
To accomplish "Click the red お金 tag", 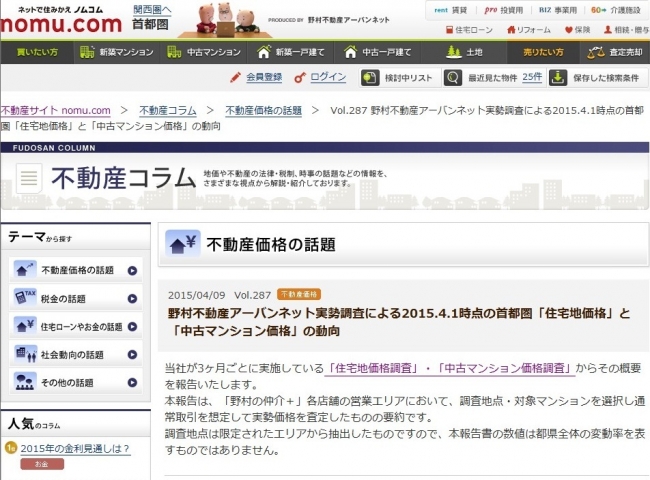I will 42,464.
